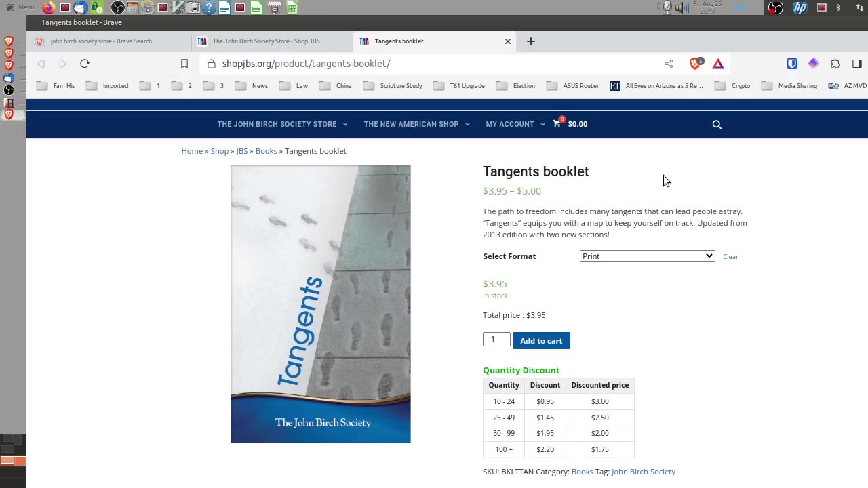Open the Election bookmark folder

tap(516, 86)
